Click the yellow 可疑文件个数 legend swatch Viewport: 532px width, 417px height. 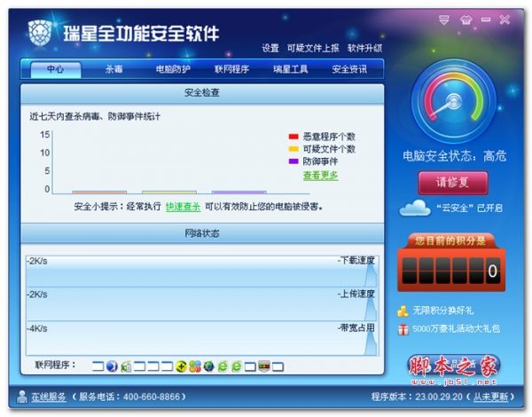293,149
